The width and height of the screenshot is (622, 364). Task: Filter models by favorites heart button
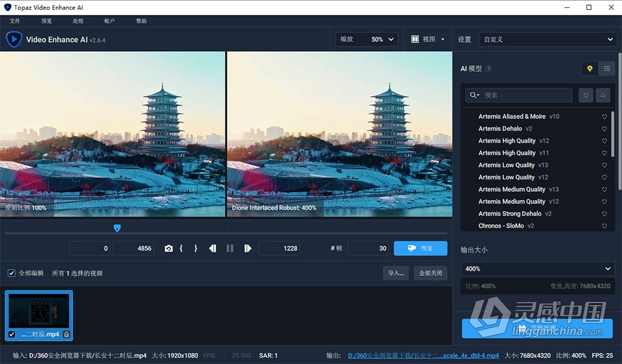pyautogui.click(x=586, y=95)
